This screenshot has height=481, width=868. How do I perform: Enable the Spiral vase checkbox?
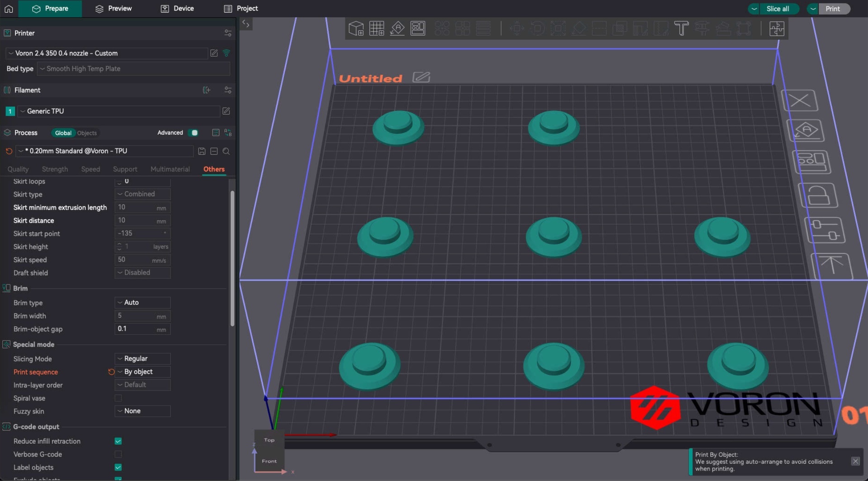tap(118, 398)
